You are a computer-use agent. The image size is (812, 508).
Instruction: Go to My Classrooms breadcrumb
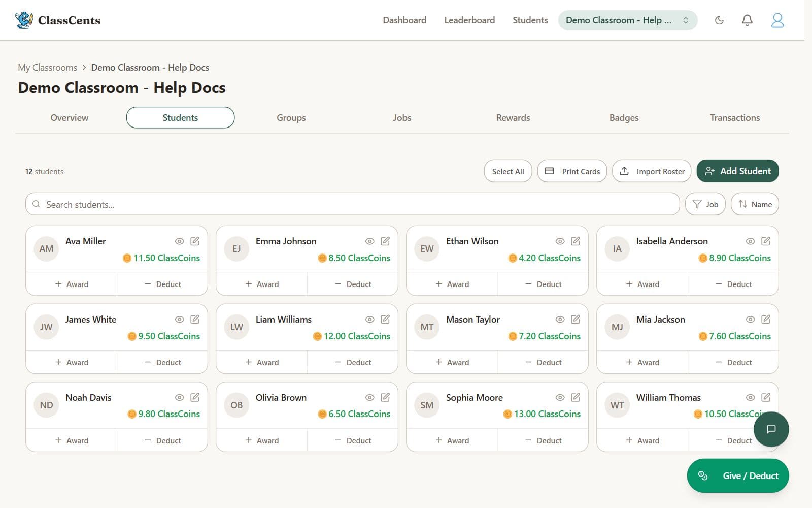coord(48,68)
